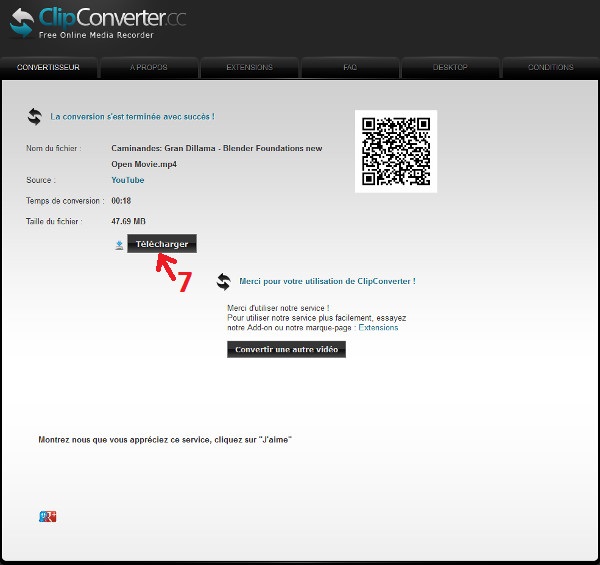The image size is (600, 565).
Task: Open the CONVERTISSEUR tab
Action: tap(49, 68)
